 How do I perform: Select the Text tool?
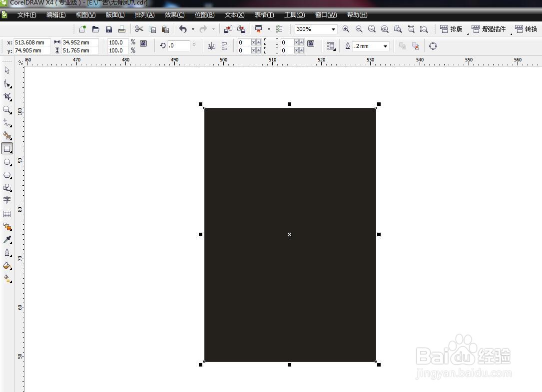coord(7,200)
